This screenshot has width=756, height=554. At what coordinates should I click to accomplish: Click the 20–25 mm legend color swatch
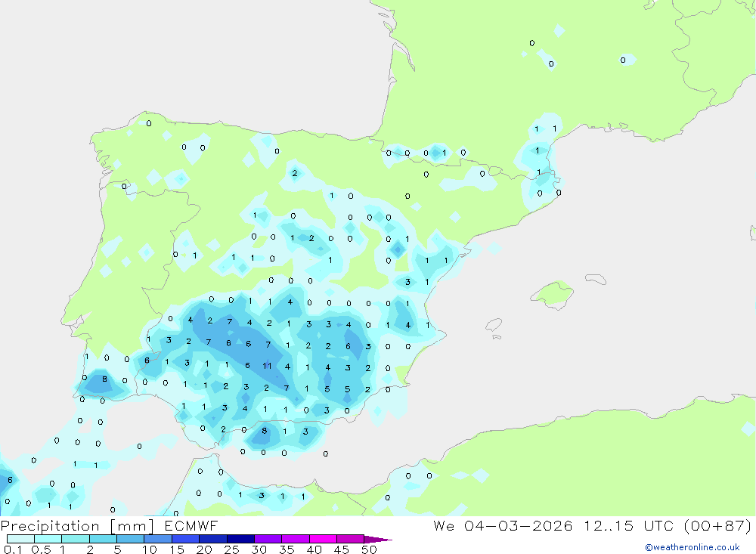212,539
